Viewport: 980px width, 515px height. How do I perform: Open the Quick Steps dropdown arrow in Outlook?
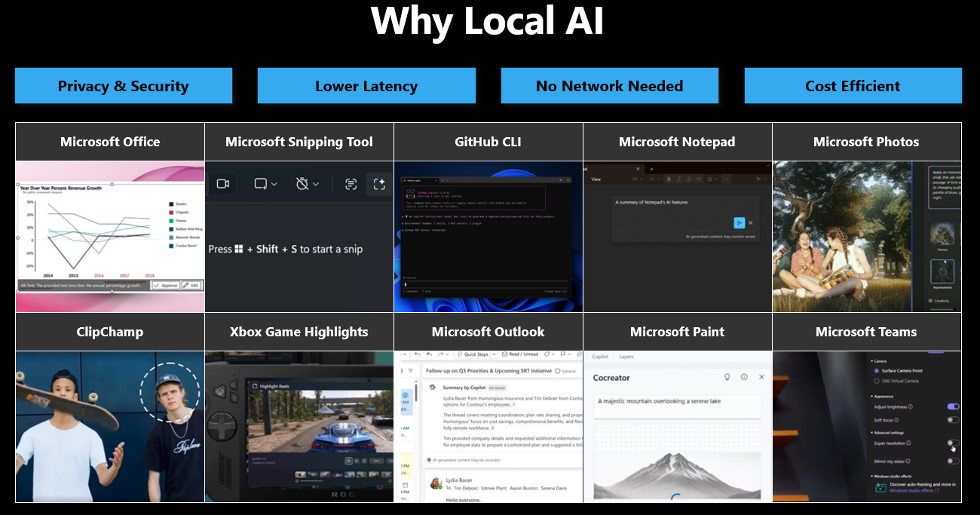493,354
